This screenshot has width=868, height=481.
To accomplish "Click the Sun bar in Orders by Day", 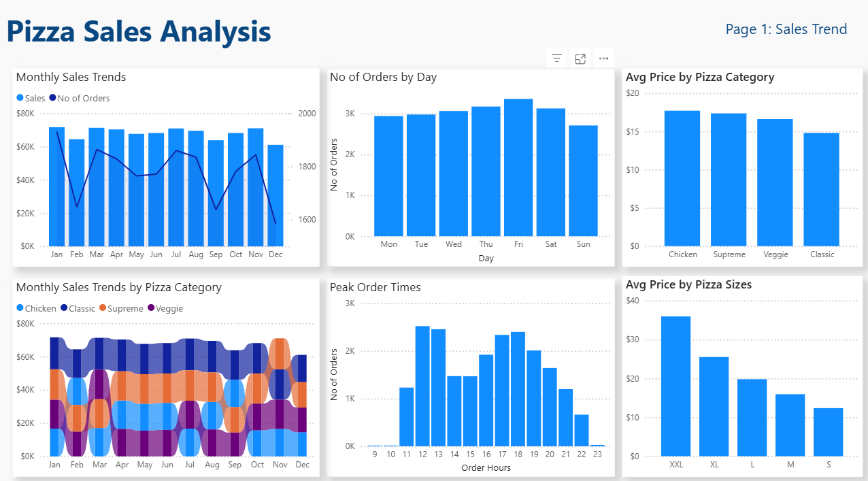I will [x=583, y=182].
